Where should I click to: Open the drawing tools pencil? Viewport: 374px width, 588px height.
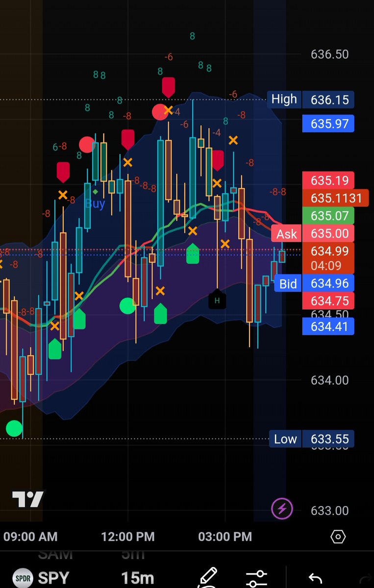tap(208, 577)
